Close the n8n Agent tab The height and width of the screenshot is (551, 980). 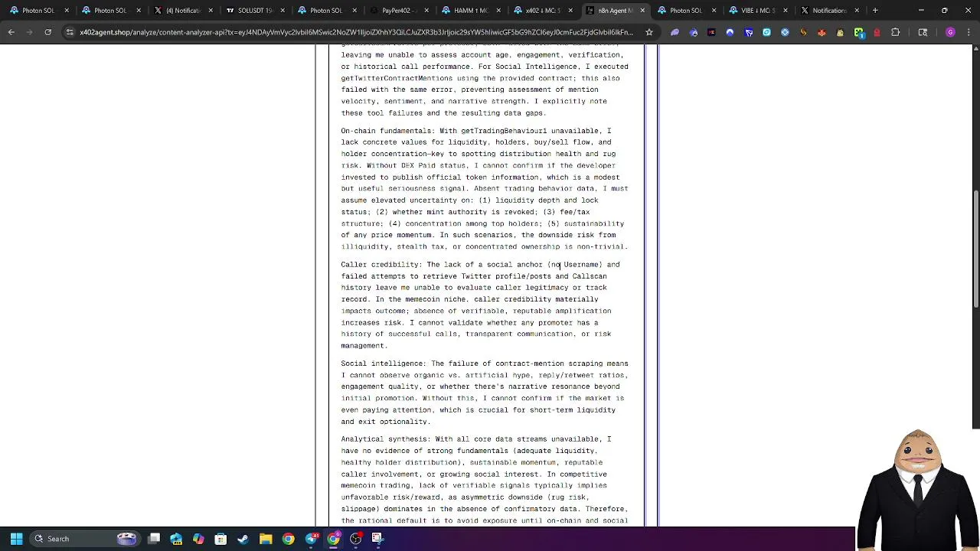coord(642,11)
